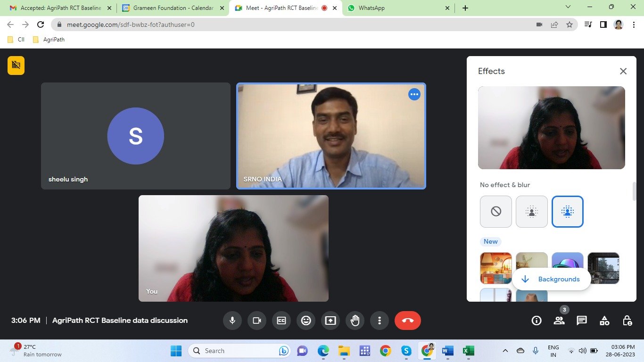Raise hand in the meeting
Screen dimensions: 644x362
click(355, 321)
